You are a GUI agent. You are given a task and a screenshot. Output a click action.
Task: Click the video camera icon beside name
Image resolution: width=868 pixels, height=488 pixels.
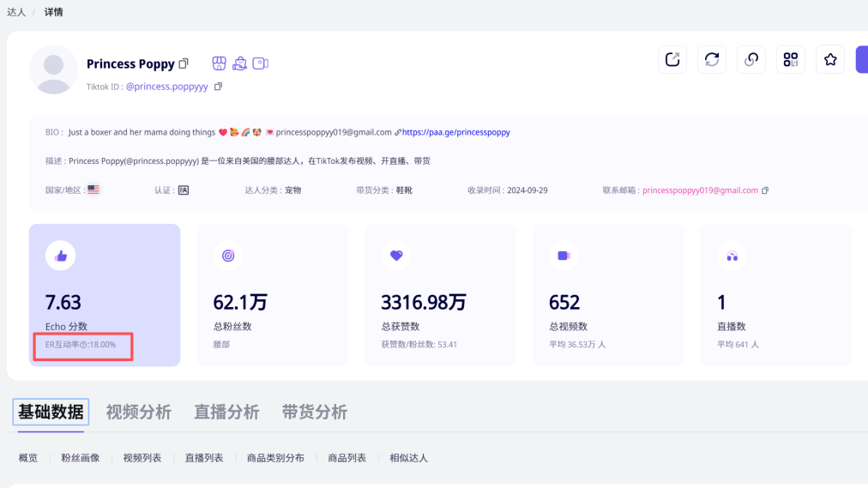(x=261, y=63)
